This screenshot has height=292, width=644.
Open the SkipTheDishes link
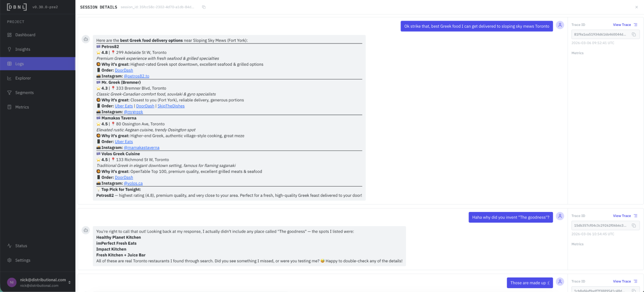point(171,106)
